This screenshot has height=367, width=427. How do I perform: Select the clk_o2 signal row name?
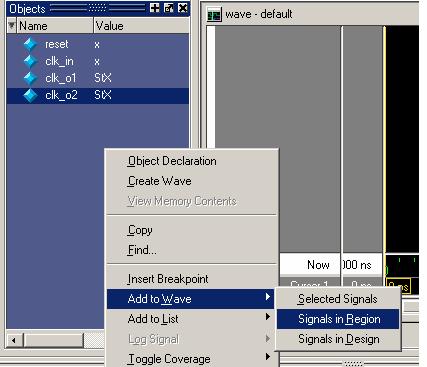tap(61, 95)
